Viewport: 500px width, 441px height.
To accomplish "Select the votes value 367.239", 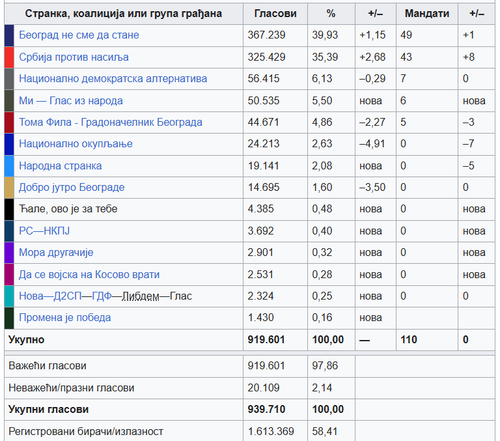I will click(266, 35).
